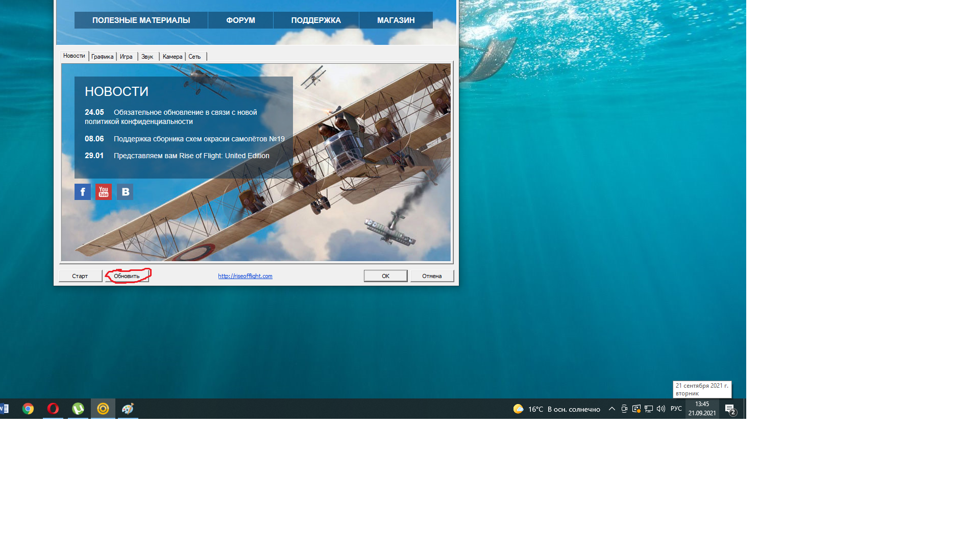This screenshot has height=551, width=980.
Task: Open the ПОДДЕРЖКА menu item
Action: 316,20
